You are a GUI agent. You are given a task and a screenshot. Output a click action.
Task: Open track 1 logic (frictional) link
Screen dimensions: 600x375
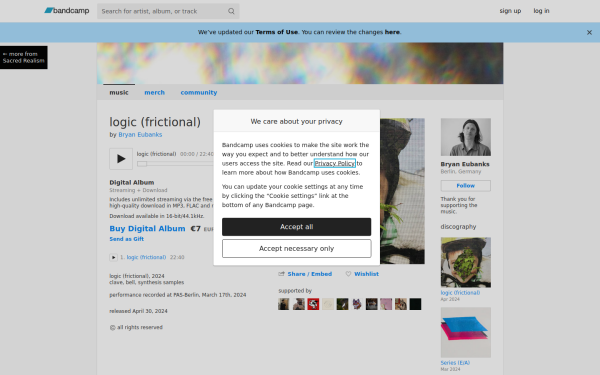pyautogui.click(x=146, y=257)
